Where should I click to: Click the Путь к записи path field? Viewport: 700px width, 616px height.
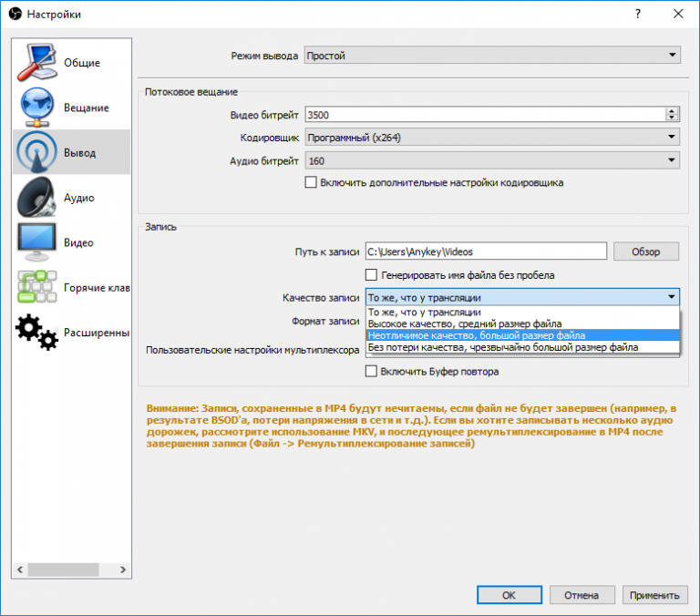click(486, 252)
